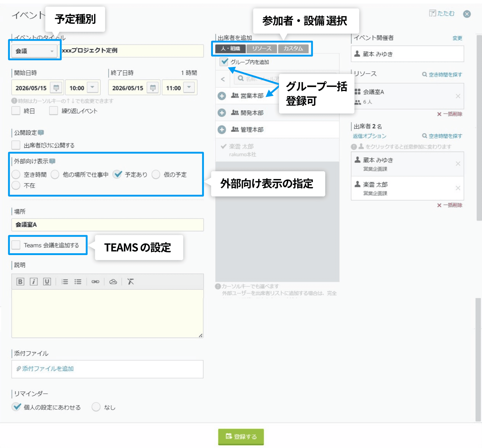Screen dimensions: 482x448
Task: Switch to the カスタム tab
Action: (x=294, y=48)
